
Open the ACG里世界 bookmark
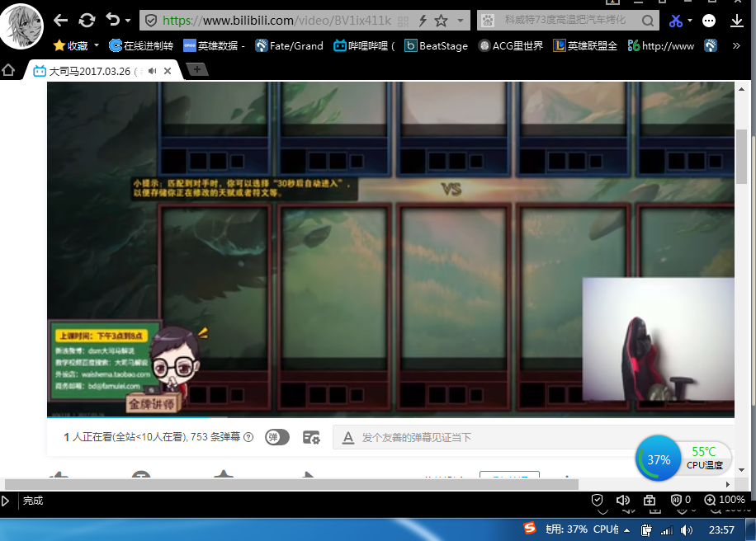(x=511, y=45)
